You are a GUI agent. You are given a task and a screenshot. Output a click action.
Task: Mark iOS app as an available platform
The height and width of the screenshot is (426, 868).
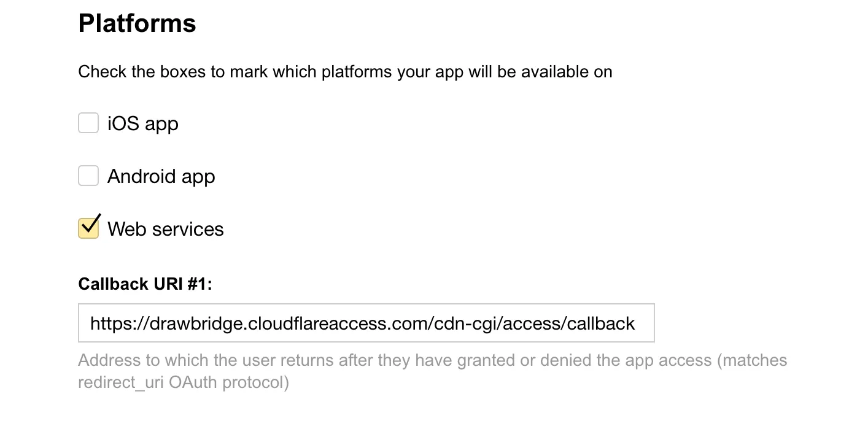pos(88,122)
